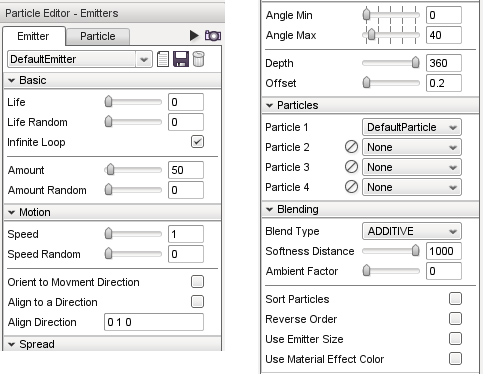Click the Ambient Factor value field
This screenshot has width=499, height=381.
(444, 271)
